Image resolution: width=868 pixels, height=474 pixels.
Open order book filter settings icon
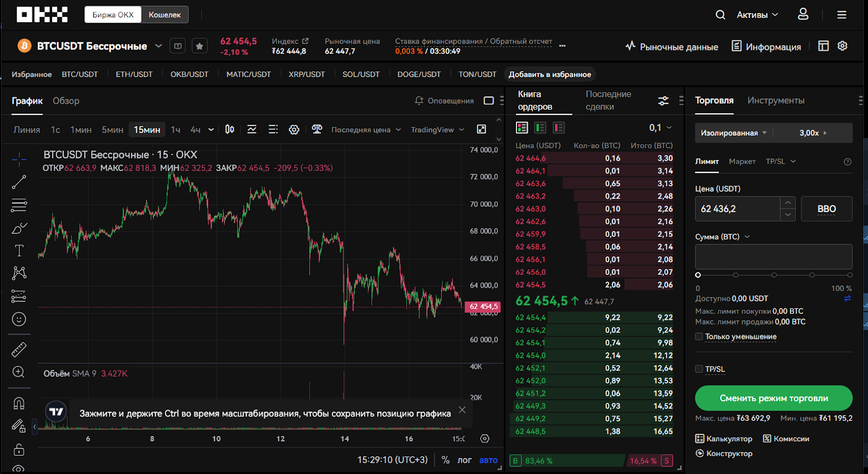(x=663, y=101)
